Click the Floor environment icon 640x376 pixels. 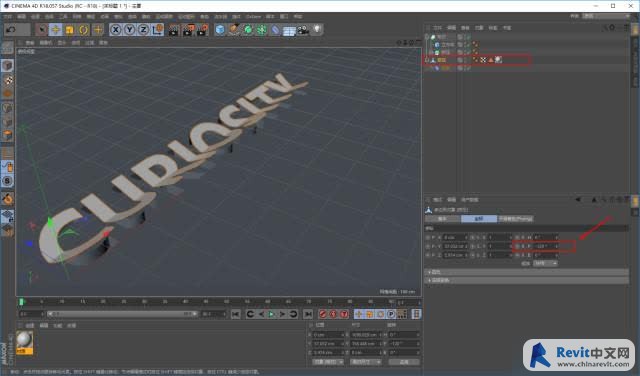[x=289, y=30]
